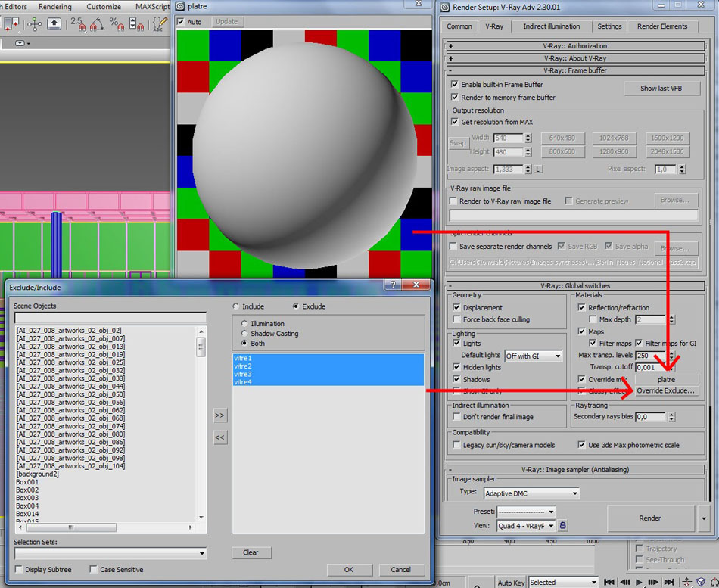This screenshot has height=588, width=719.
Task: Click the Spinner Snap toggle icon
Action: [137, 24]
